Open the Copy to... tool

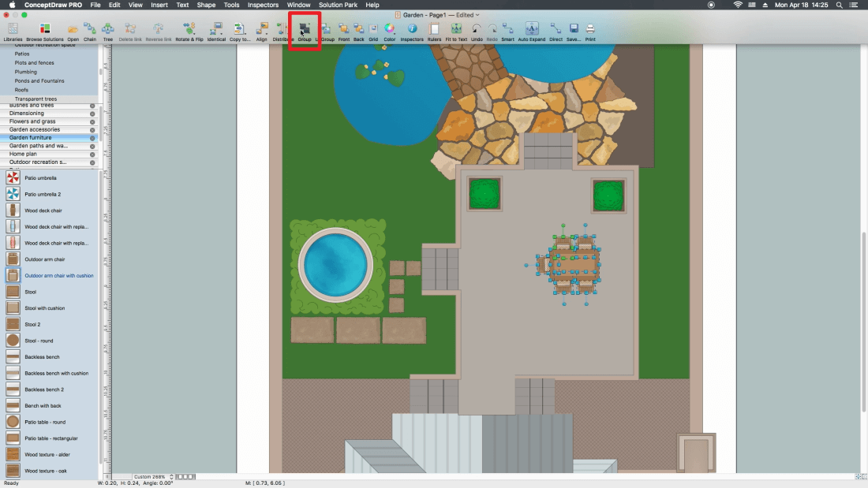coord(240,32)
